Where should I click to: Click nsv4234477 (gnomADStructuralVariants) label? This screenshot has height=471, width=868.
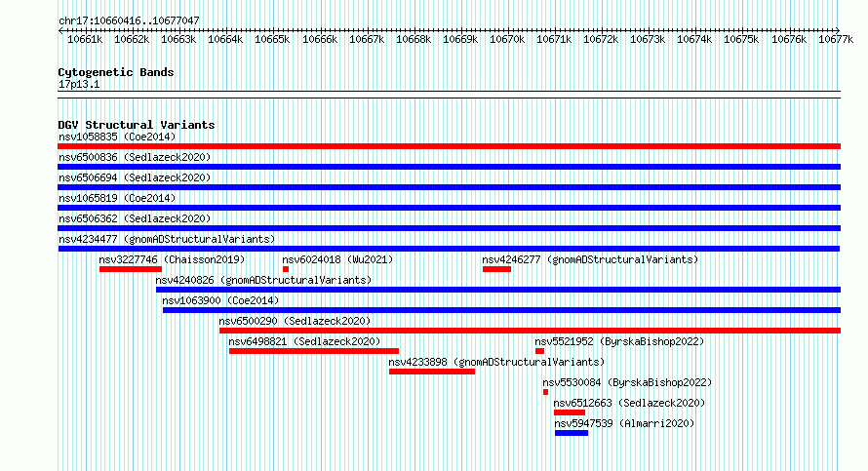pyautogui.click(x=167, y=239)
